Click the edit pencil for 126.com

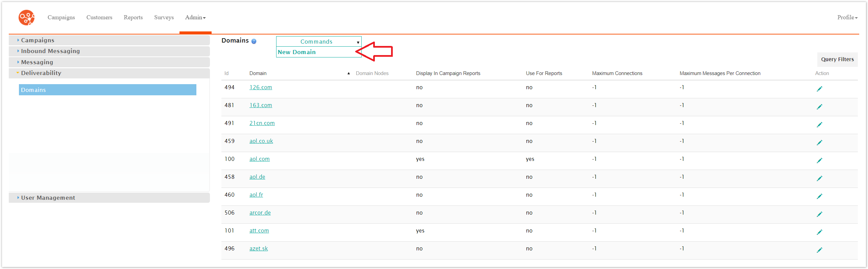point(819,89)
